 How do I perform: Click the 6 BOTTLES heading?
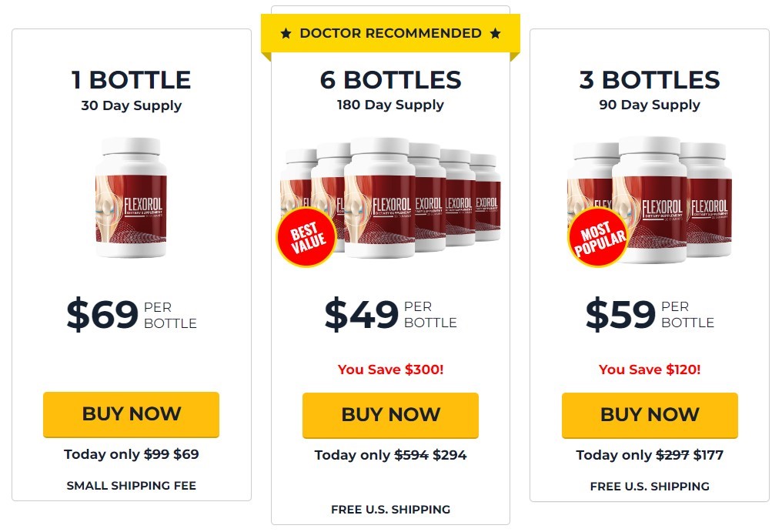tap(390, 80)
